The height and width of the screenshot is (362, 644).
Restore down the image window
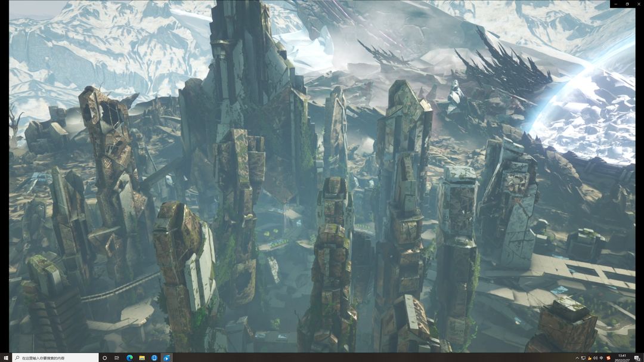click(x=627, y=4)
